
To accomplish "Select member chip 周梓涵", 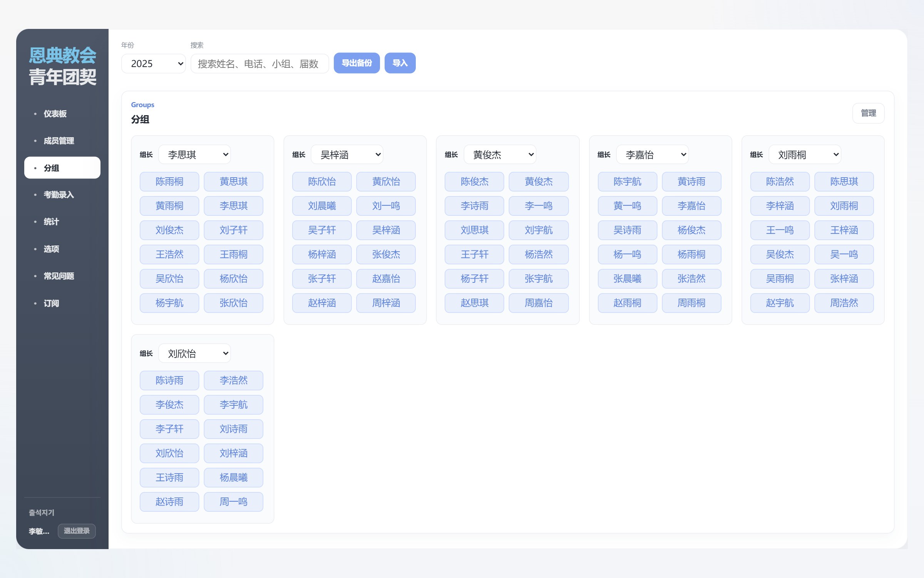I will [x=386, y=303].
